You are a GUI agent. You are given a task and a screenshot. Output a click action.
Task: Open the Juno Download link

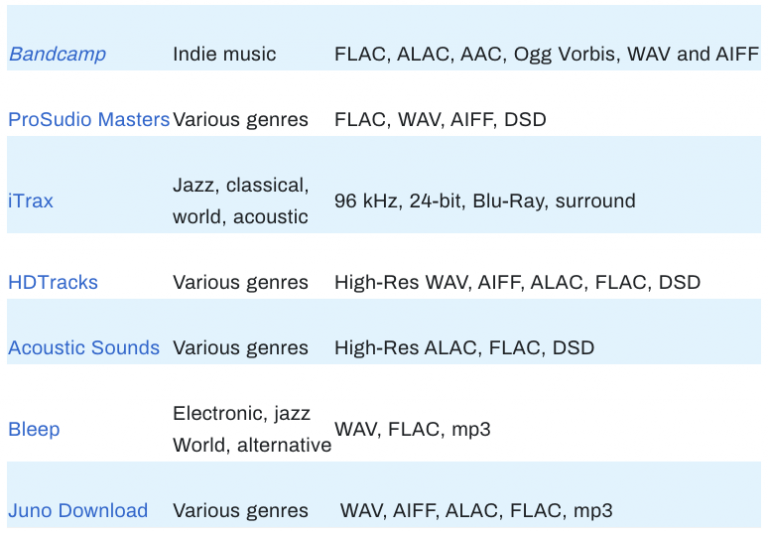click(78, 510)
